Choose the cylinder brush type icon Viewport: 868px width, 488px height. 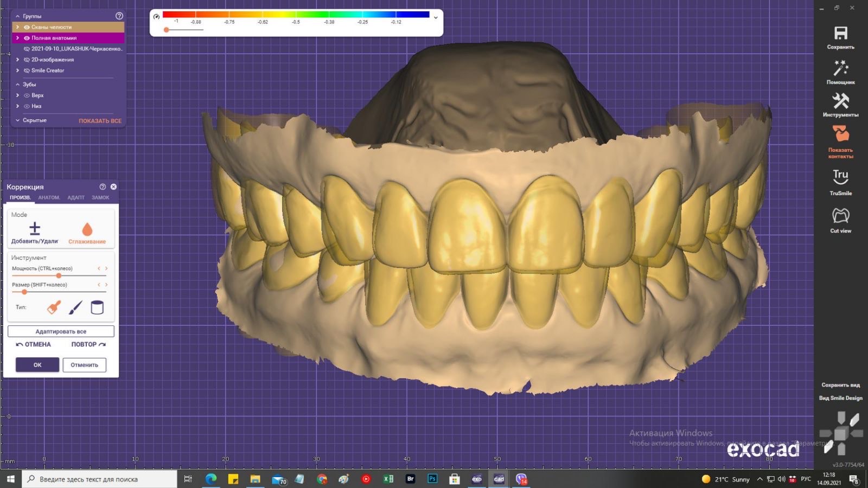click(97, 307)
